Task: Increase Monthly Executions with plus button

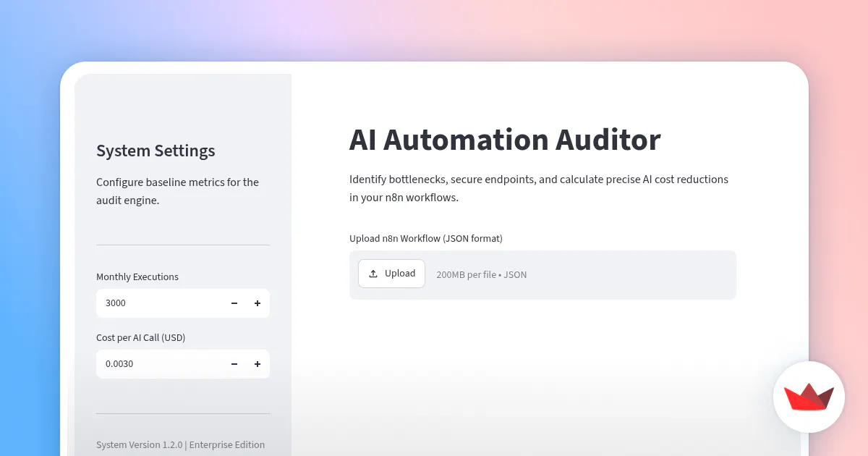Action: coord(258,303)
